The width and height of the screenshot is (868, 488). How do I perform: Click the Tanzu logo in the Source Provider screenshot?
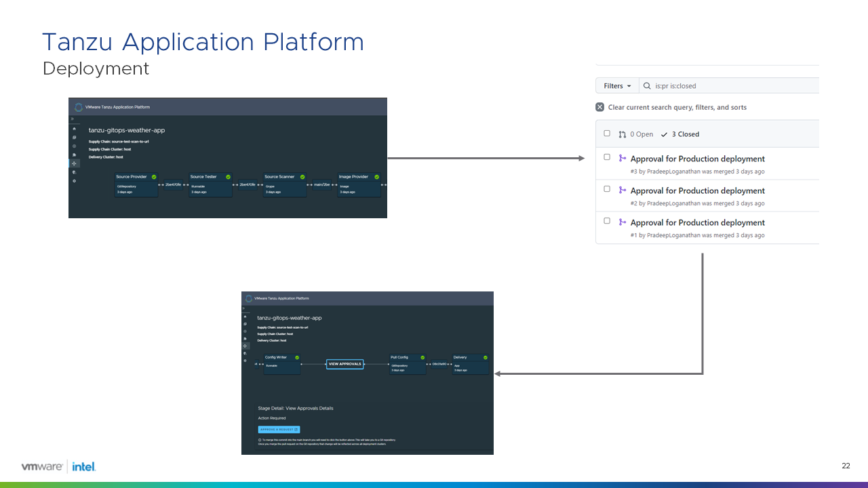click(79, 107)
